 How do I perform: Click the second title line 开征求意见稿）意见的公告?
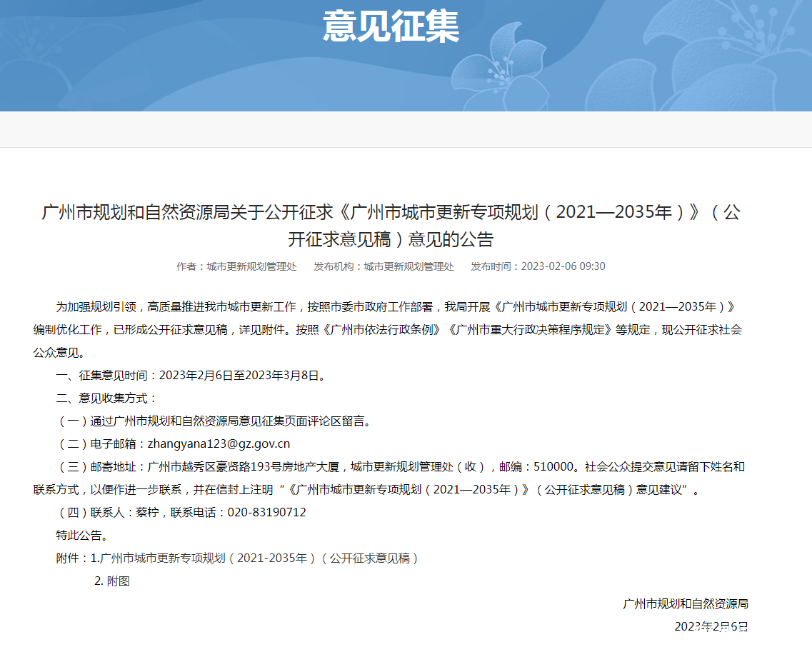[x=391, y=239]
